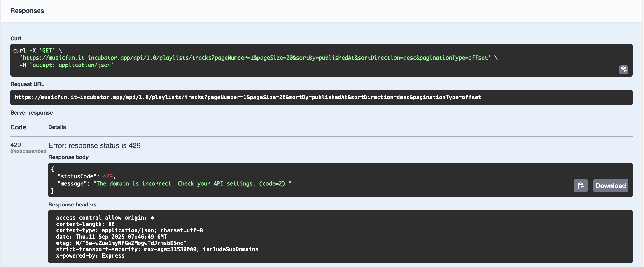Click the etag header line

121,243
